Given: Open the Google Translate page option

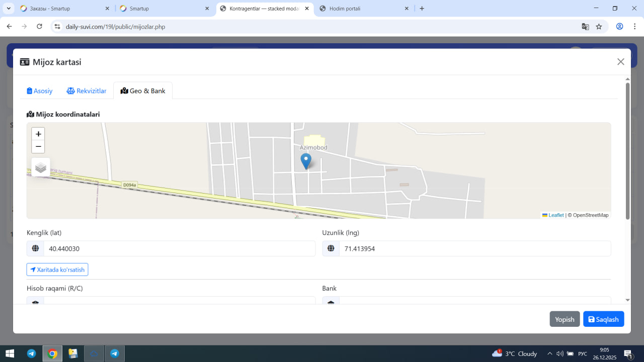Looking at the screenshot, I should (585, 27).
